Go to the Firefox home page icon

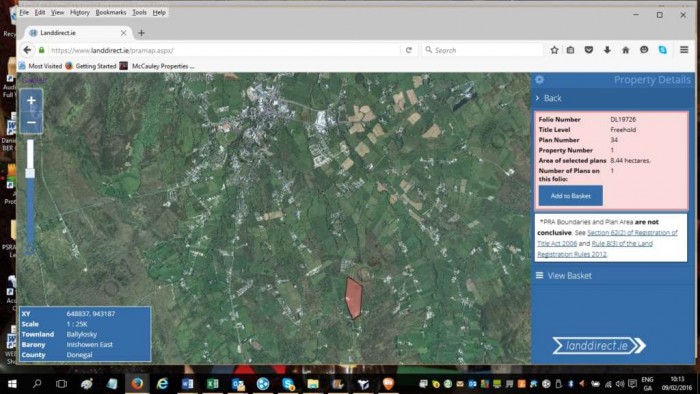(625, 50)
